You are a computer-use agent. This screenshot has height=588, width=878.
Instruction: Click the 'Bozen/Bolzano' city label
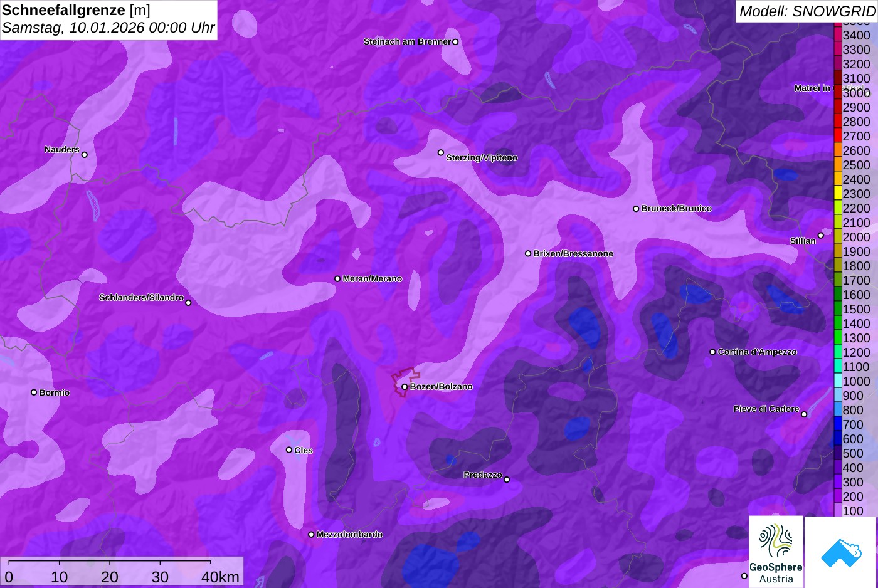442,387
